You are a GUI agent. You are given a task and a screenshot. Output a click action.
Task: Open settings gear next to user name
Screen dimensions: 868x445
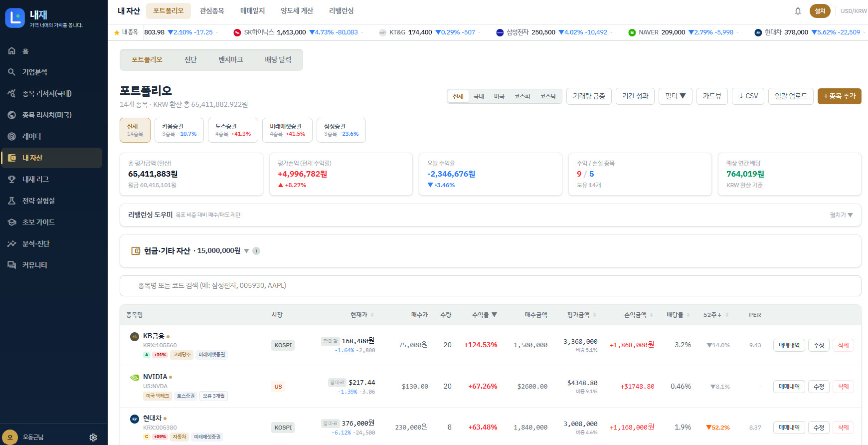[x=93, y=437]
